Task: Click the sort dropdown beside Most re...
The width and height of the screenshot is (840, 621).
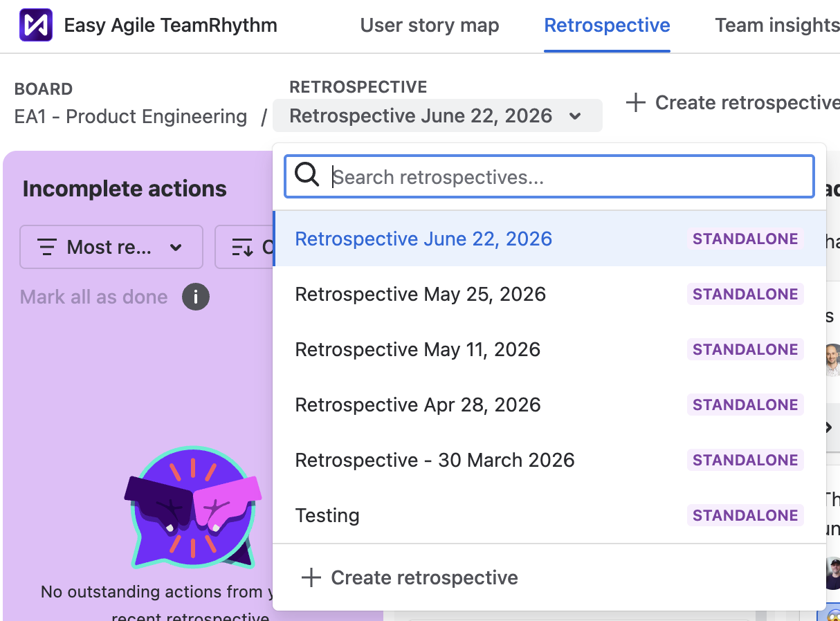Action: (x=244, y=247)
